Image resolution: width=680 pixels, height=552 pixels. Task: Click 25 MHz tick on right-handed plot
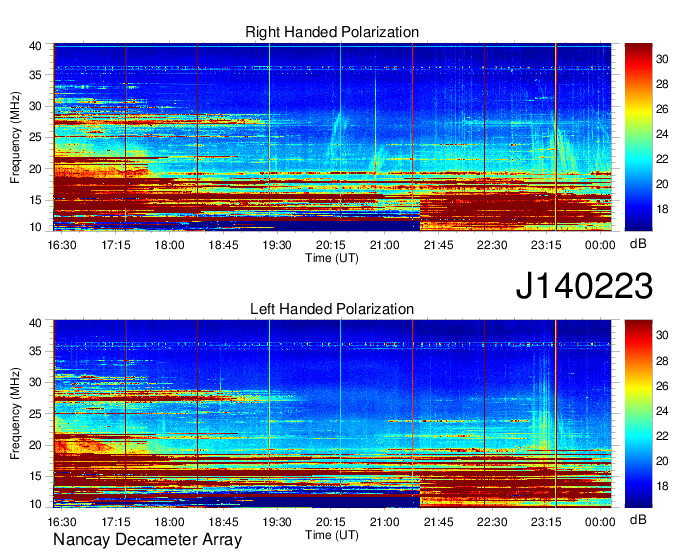click(x=35, y=137)
